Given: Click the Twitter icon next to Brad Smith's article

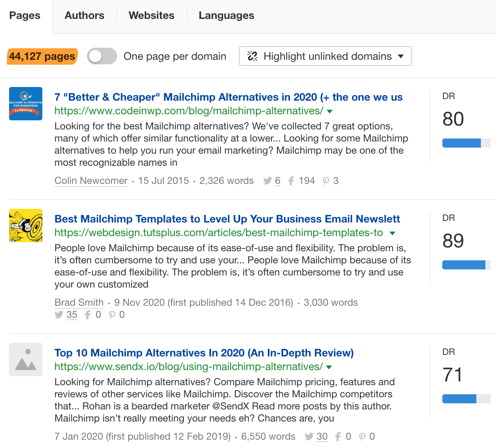Looking at the screenshot, I should coord(59,315).
